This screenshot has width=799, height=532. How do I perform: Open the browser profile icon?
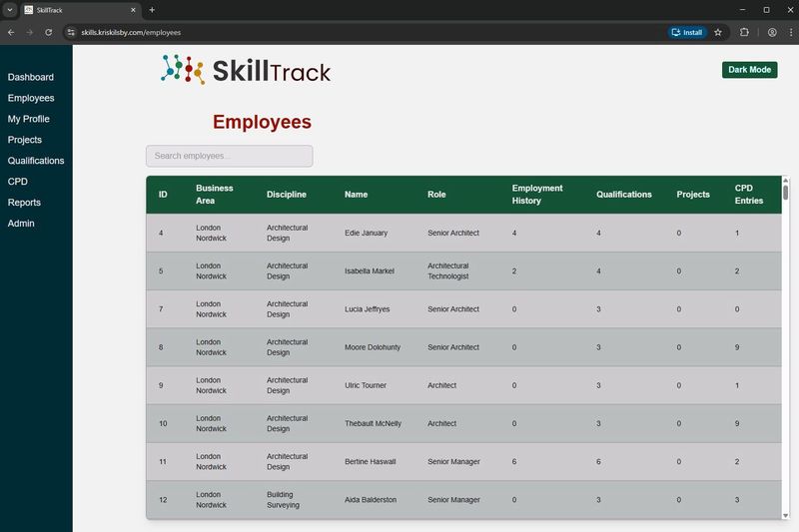[772, 32]
